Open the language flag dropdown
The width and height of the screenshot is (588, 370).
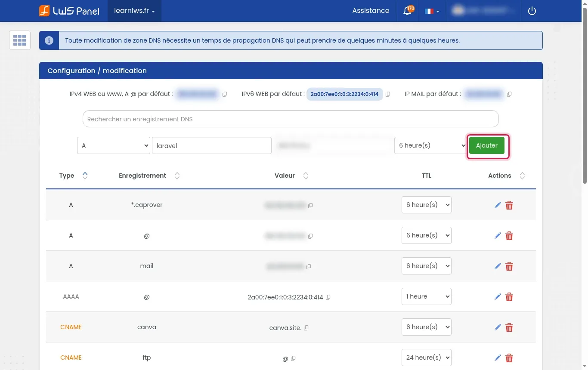tap(432, 11)
